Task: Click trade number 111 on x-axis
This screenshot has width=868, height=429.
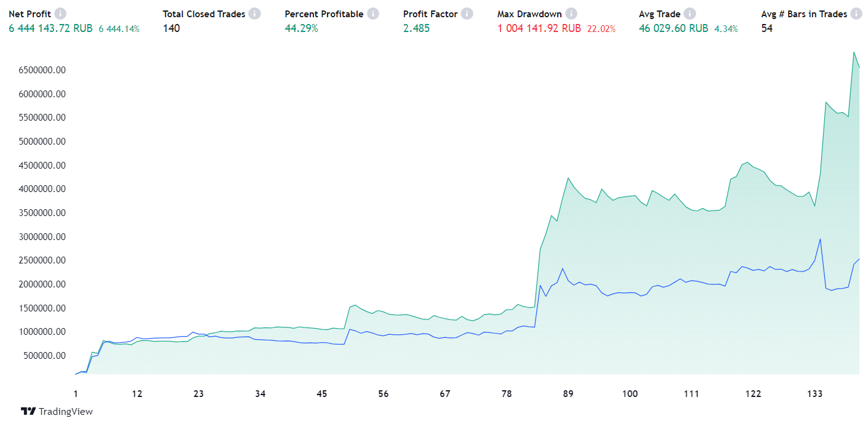Action: pyautogui.click(x=691, y=394)
